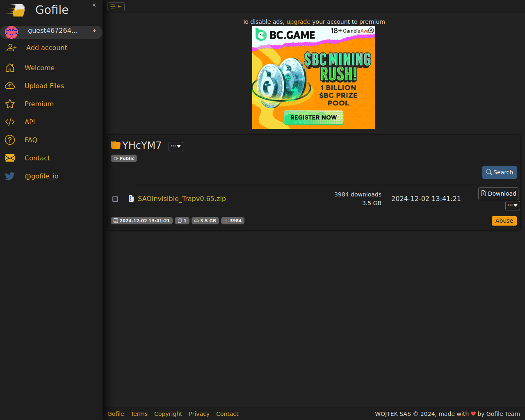Toggle sidebar with hamburger arrow button

116,7
